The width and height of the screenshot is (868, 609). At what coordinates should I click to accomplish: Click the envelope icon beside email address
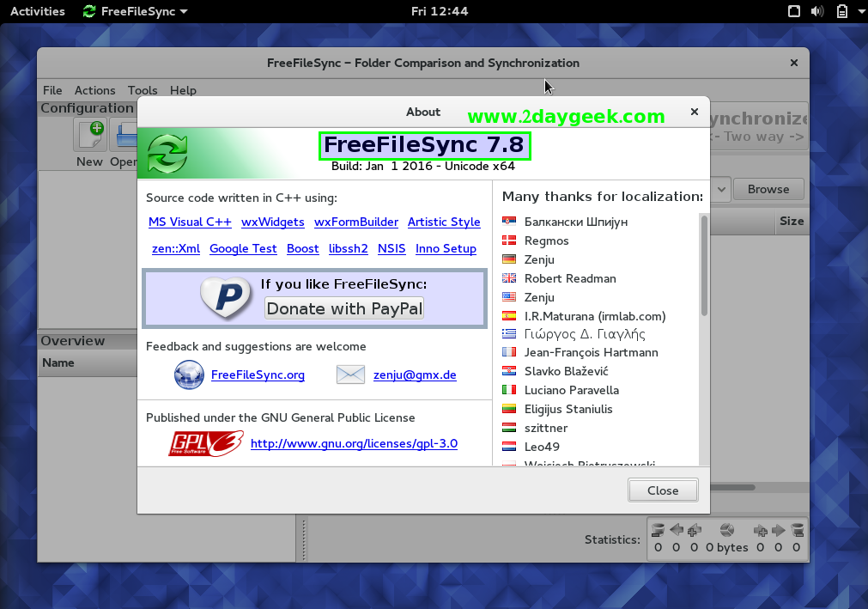click(x=350, y=375)
